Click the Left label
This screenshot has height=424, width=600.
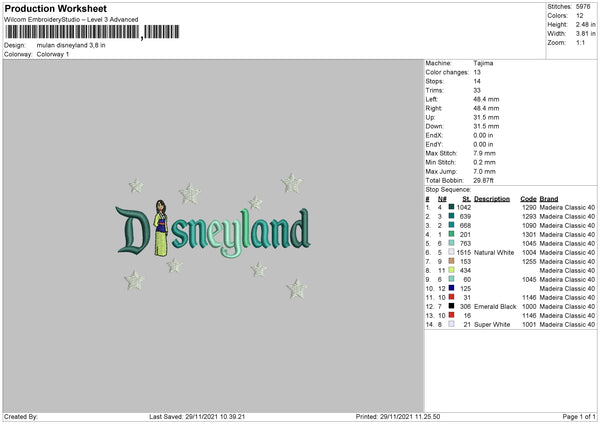(x=431, y=99)
